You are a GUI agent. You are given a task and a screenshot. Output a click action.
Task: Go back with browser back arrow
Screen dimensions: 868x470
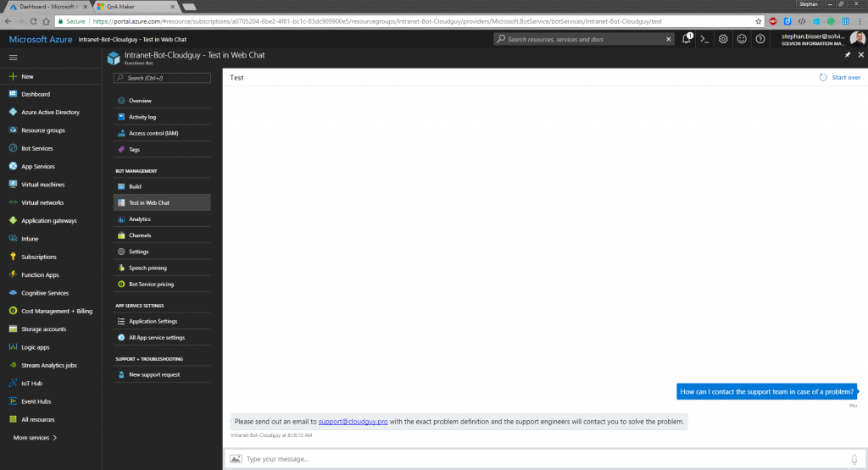pyautogui.click(x=8, y=21)
